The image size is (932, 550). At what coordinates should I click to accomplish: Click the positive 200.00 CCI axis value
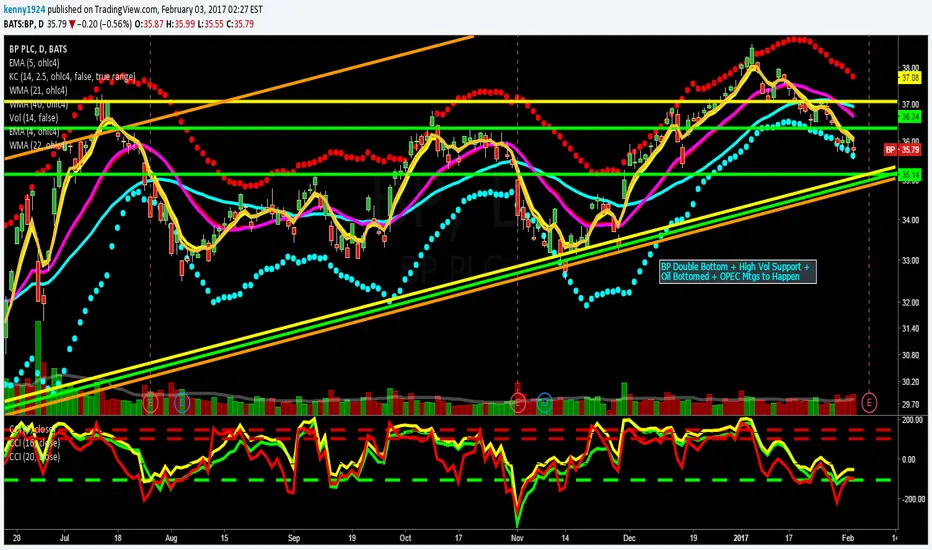(x=912, y=420)
